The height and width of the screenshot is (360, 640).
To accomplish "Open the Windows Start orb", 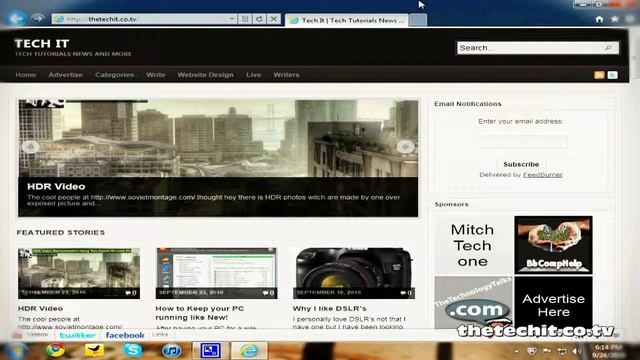I will (x=16, y=351).
